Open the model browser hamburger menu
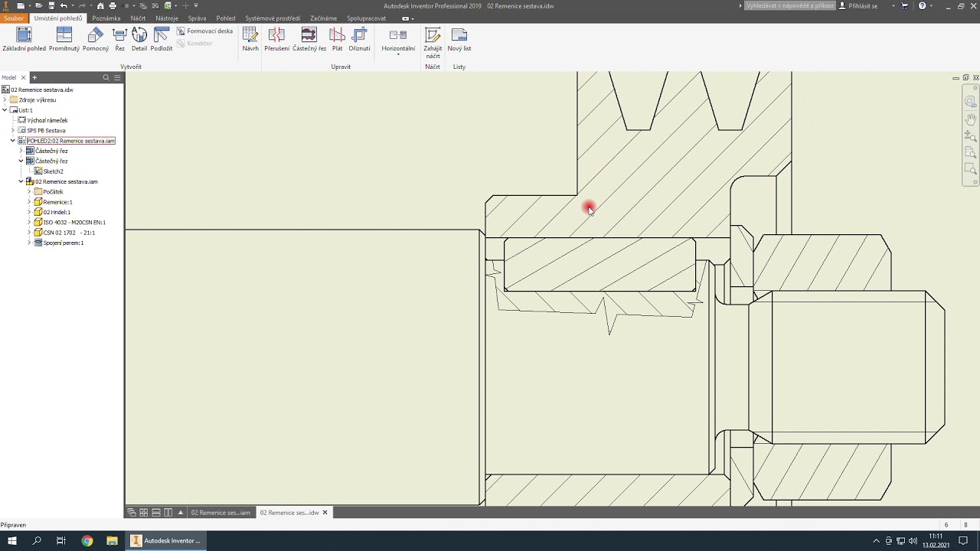Screen dimensions: 980x551 [117, 77]
